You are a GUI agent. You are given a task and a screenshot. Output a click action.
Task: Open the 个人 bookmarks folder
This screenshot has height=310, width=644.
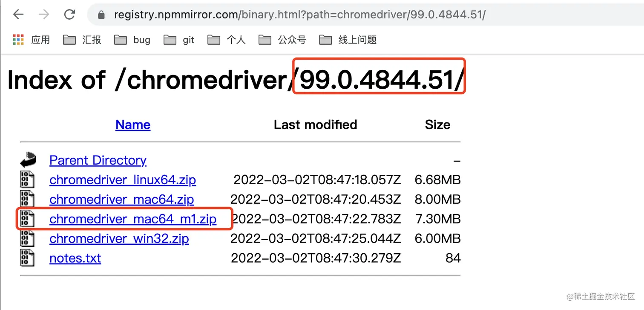(227, 40)
